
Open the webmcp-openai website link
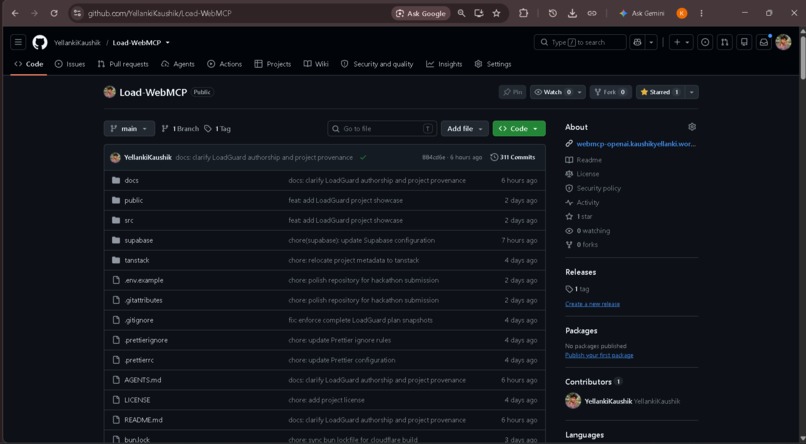636,144
